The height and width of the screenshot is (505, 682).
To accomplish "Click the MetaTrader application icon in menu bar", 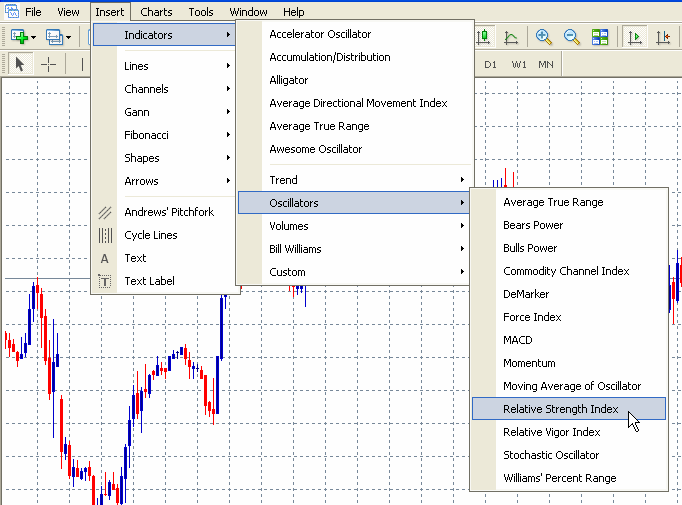I will [x=12, y=11].
